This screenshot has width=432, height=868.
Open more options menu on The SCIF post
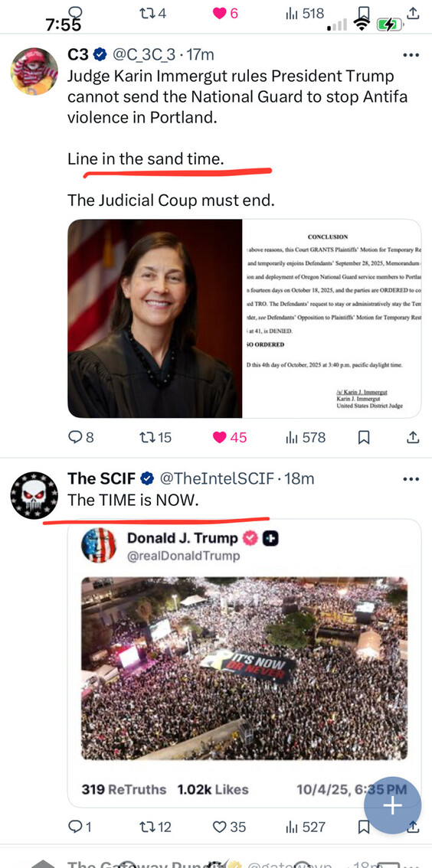(x=411, y=479)
